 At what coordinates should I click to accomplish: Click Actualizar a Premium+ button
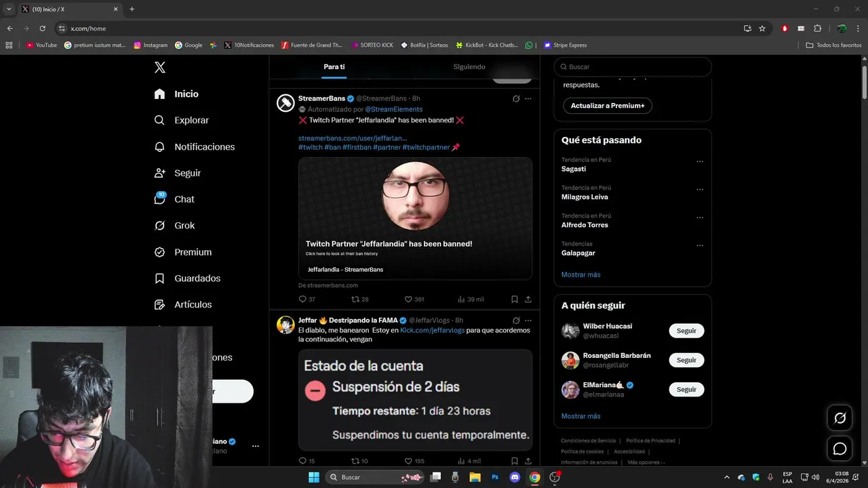point(608,106)
